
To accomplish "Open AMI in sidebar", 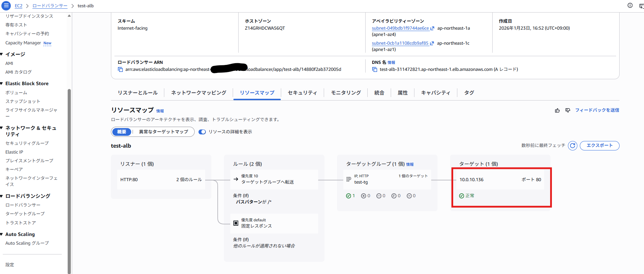I will (9, 64).
